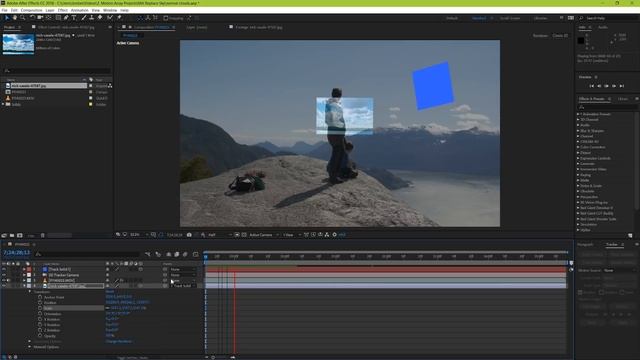Open the Composition menu

coord(31,10)
